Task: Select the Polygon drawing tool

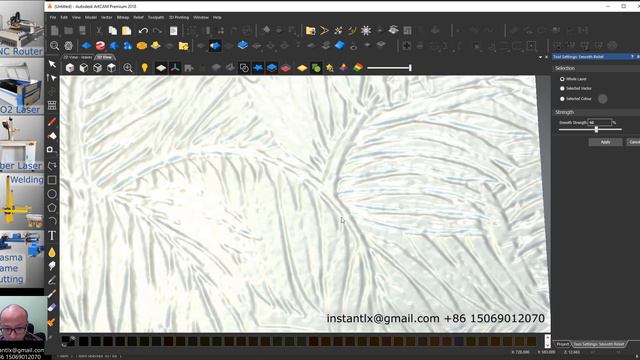Action: [52, 208]
